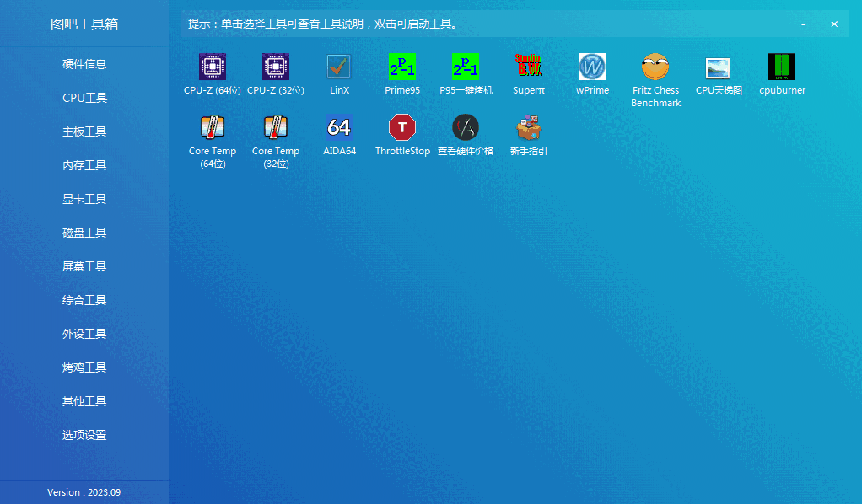Screen dimensions: 862x504
Task: Open Core Temp (32位)
Action: tap(275, 135)
